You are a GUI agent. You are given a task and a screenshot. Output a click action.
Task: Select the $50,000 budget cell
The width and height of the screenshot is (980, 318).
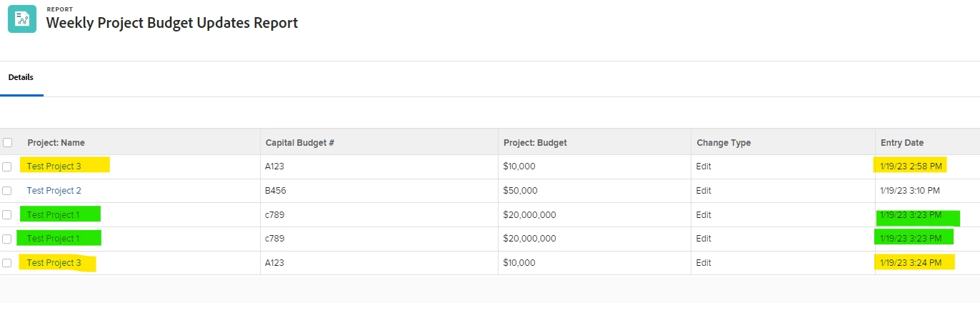[x=520, y=191]
